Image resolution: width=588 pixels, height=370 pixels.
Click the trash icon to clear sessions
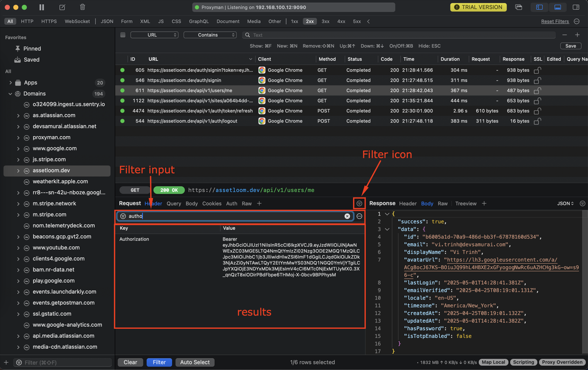pyautogui.click(x=82, y=7)
